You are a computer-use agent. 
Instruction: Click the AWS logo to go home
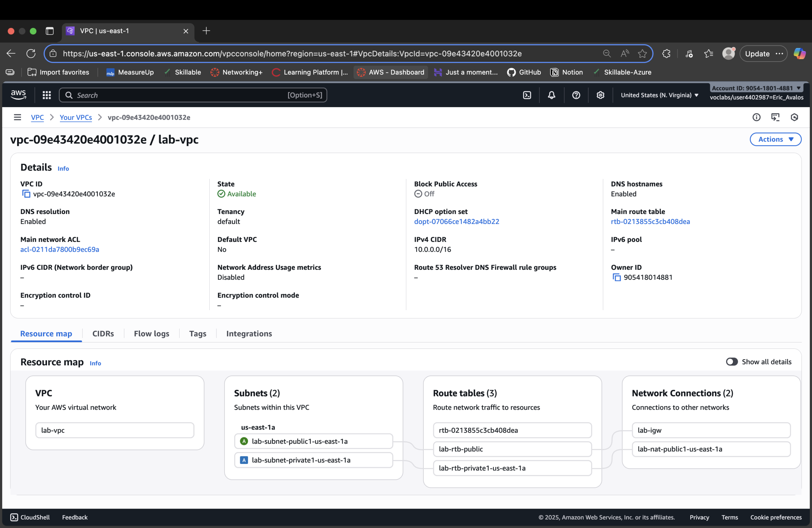pos(18,95)
